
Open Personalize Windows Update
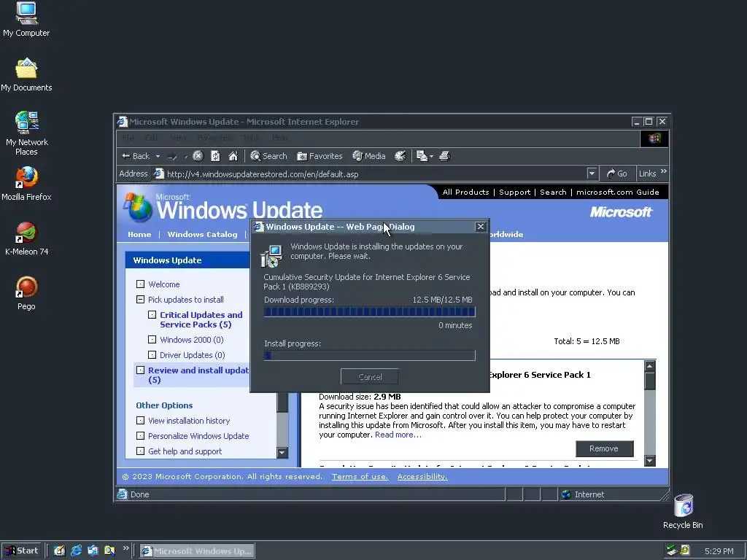click(x=198, y=436)
